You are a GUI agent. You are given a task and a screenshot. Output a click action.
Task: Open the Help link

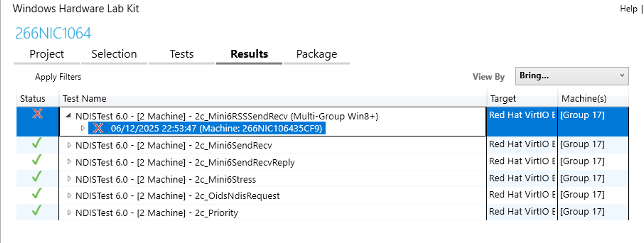pyautogui.click(x=628, y=9)
